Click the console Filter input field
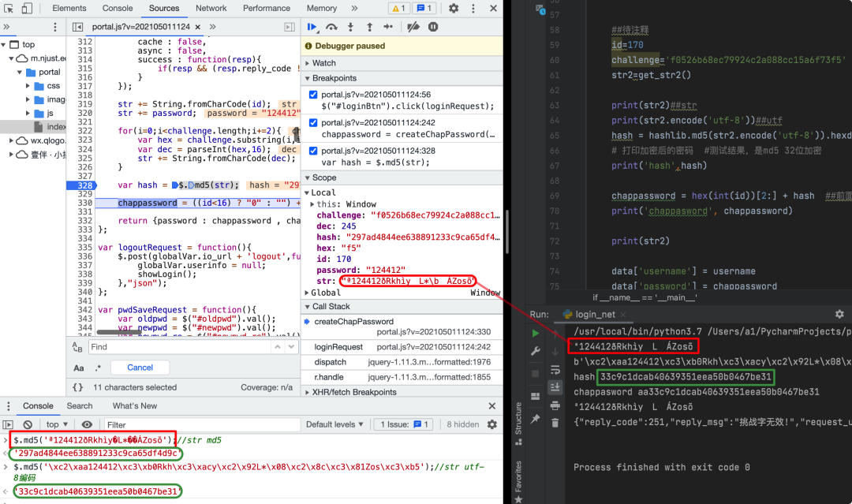 (201, 424)
